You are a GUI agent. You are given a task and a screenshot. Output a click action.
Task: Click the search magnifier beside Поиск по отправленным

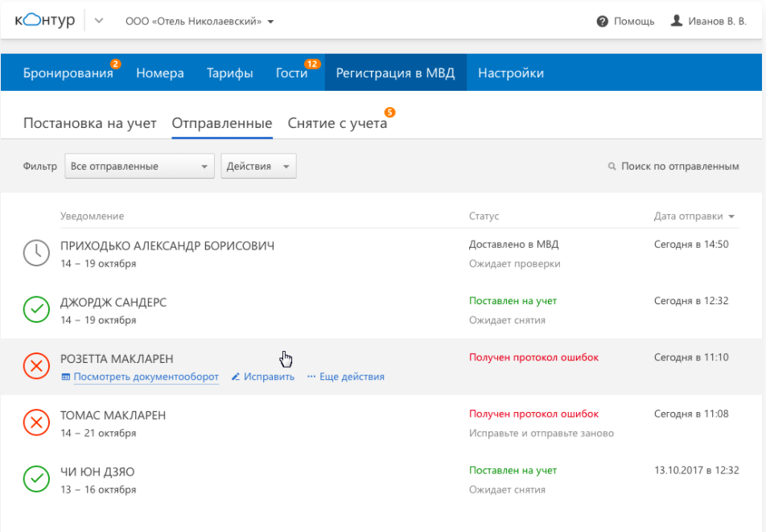click(612, 166)
